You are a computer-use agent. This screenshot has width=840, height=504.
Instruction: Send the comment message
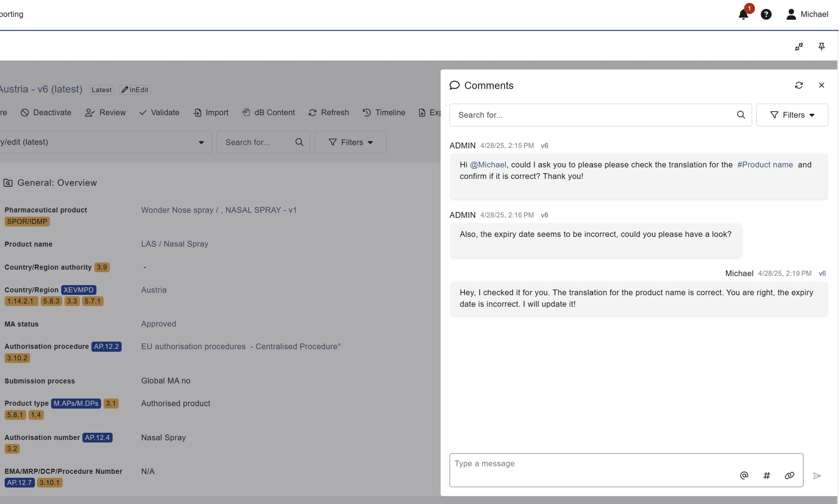[817, 476]
